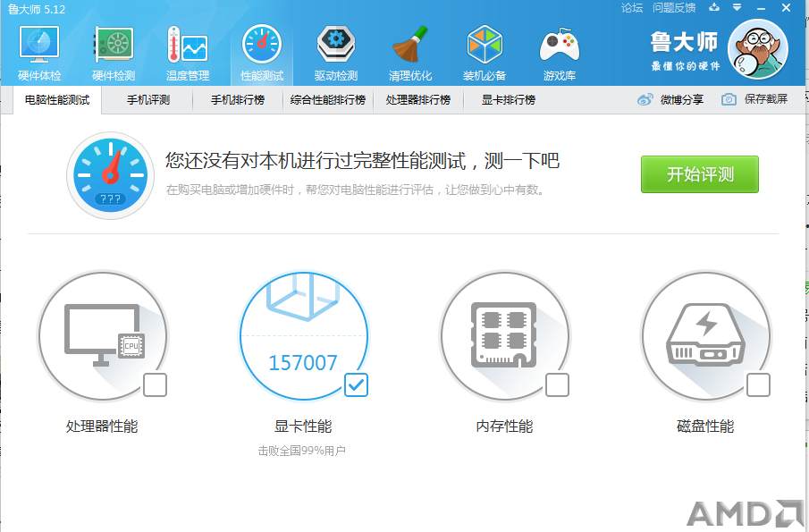
Task: Enable the 磁盘性能 test checkbox
Action: (758, 385)
